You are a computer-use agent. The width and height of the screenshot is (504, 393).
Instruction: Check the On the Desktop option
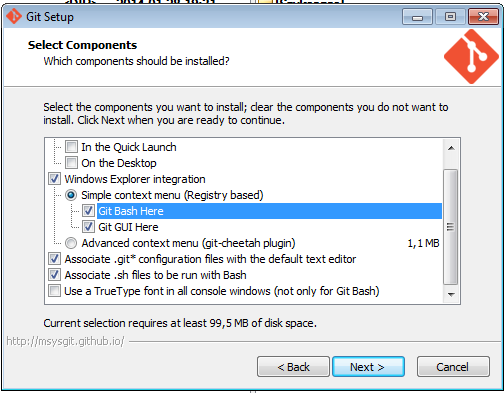[71, 163]
